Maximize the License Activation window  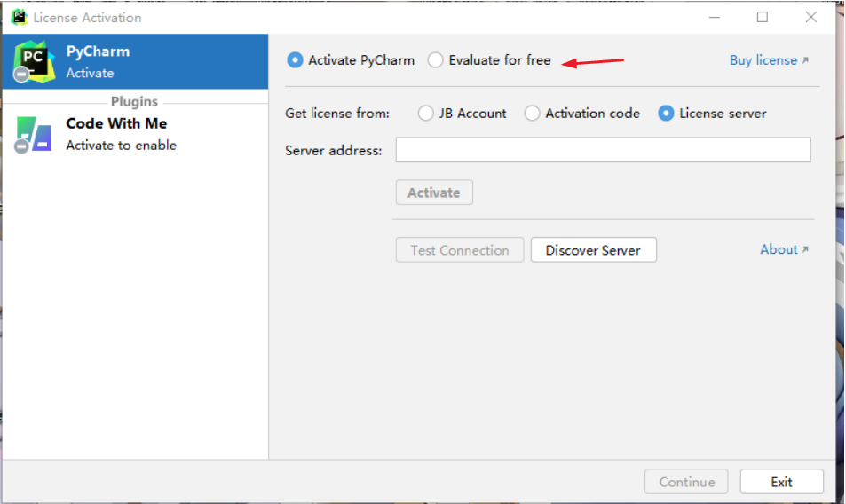coord(763,17)
